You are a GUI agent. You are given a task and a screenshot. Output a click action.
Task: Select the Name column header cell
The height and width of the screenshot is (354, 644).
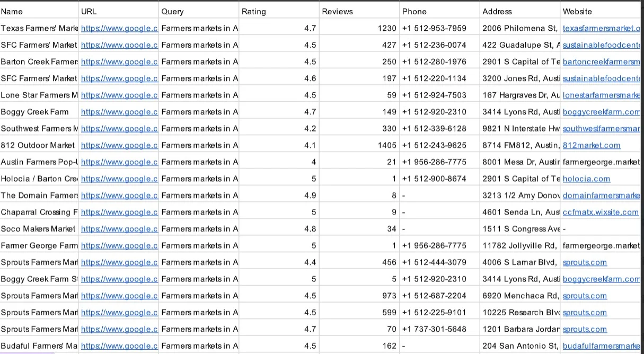(39, 11)
